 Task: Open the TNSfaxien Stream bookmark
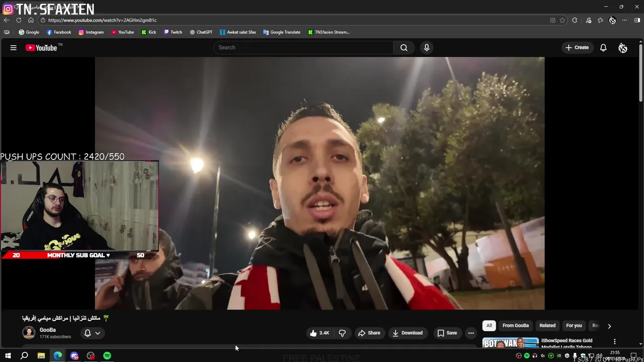329,32
